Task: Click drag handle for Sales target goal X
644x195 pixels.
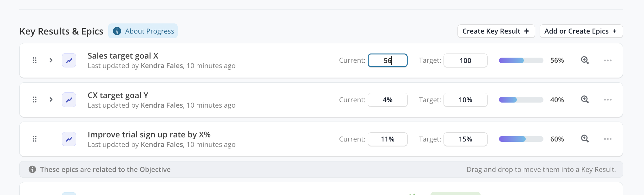Action: pyautogui.click(x=35, y=60)
